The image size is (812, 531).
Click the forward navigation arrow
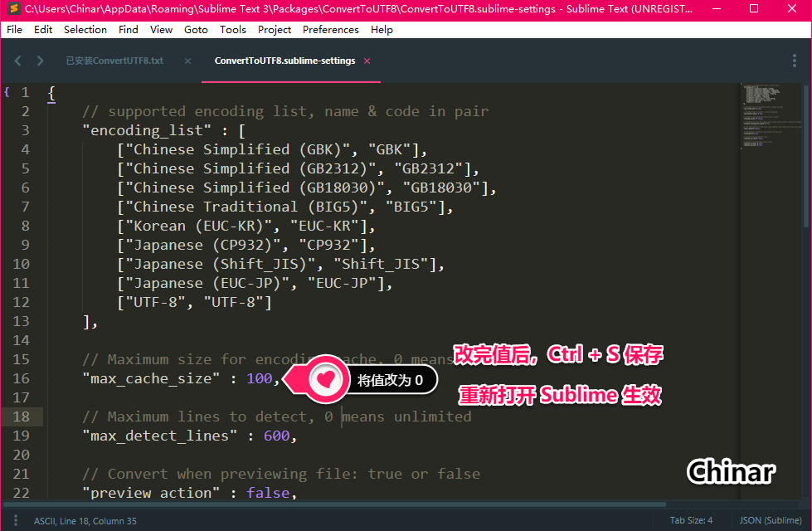click(39, 61)
